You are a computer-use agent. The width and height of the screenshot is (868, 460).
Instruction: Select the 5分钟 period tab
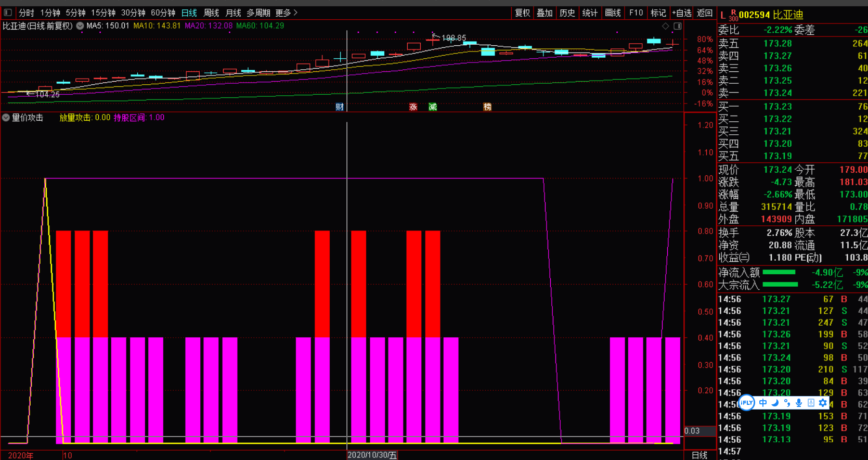(76, 12)
